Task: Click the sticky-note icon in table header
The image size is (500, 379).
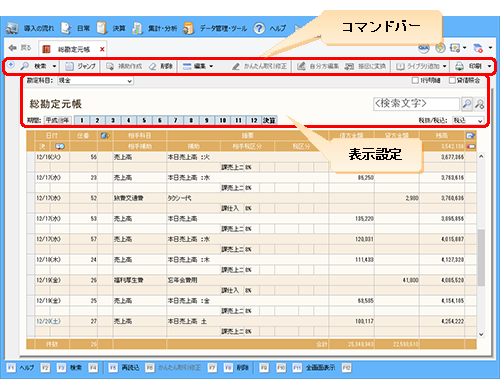Action: click(105, 136)
